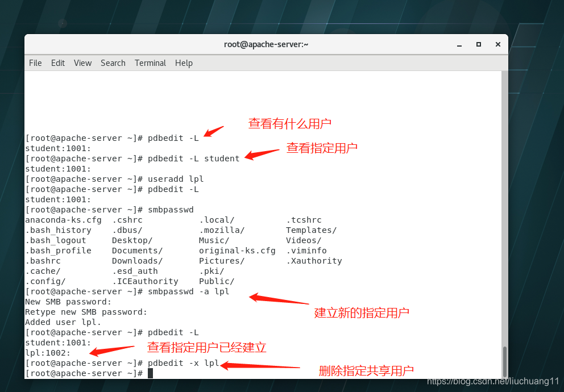Minimize the terminal window
Viewport: 564px width, 392px height.
click(459, 44)
